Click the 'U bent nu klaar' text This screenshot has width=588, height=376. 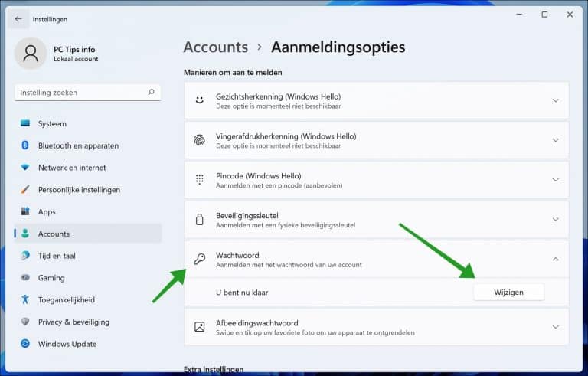242,293
